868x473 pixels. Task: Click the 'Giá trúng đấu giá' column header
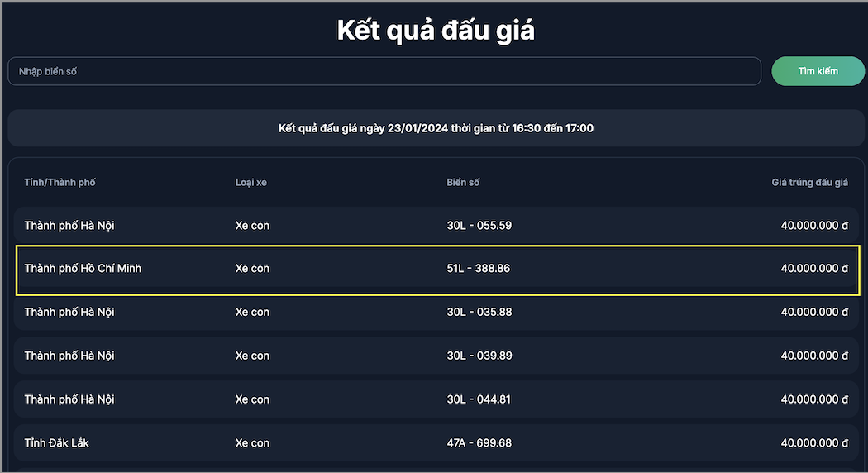pyautogui.click(x=809, y=182)
